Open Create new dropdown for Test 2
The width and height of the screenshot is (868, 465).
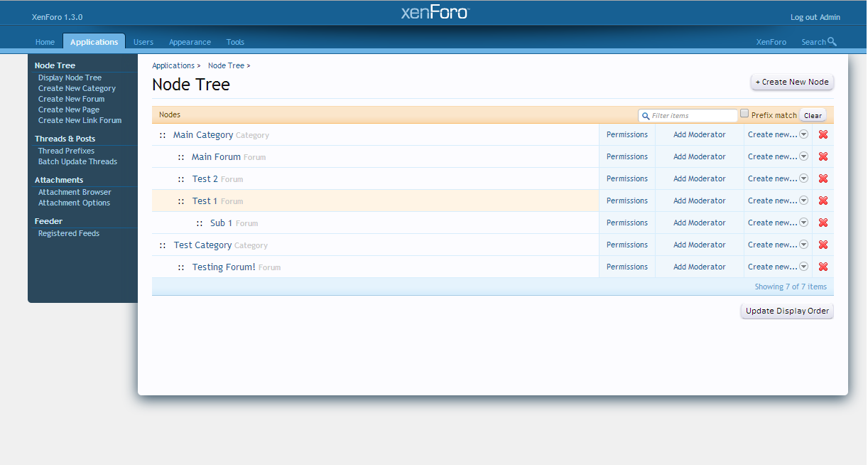(x=778, y=178)
